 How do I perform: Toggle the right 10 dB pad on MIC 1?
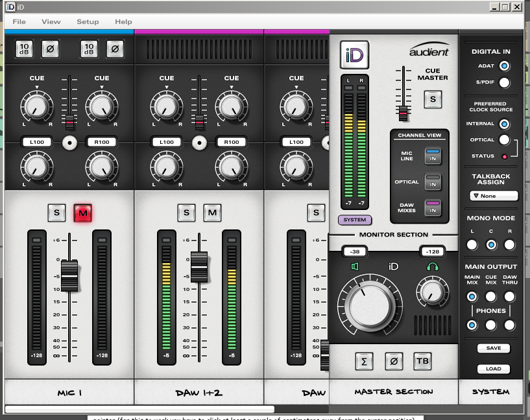[90, 49]
